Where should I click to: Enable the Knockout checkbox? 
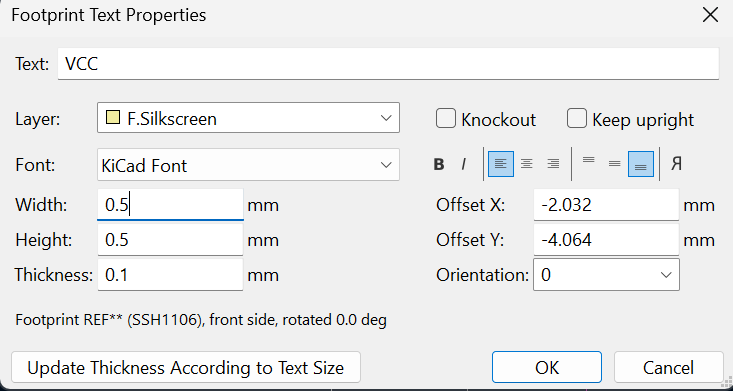click(446, 119)
